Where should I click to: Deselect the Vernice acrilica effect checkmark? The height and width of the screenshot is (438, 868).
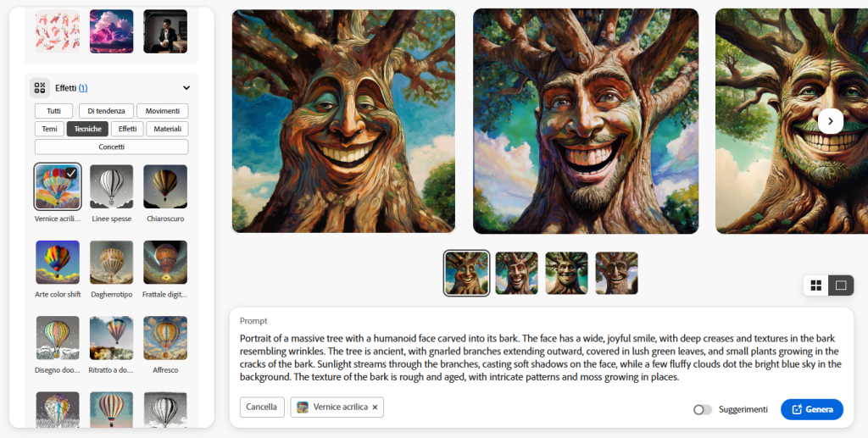[71, 174]
